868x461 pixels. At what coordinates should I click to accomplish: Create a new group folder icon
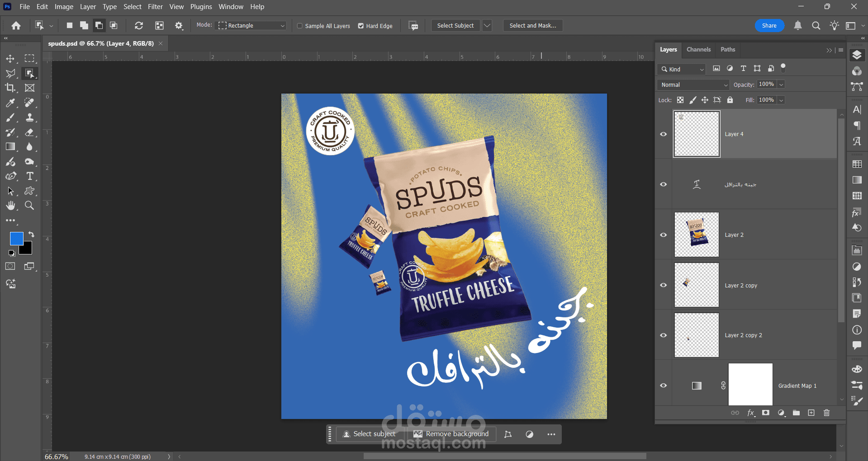tap(796, 413)
